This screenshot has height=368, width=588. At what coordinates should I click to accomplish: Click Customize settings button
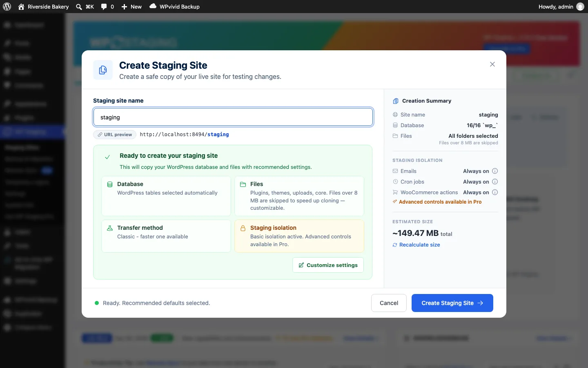tap(328, 265)
